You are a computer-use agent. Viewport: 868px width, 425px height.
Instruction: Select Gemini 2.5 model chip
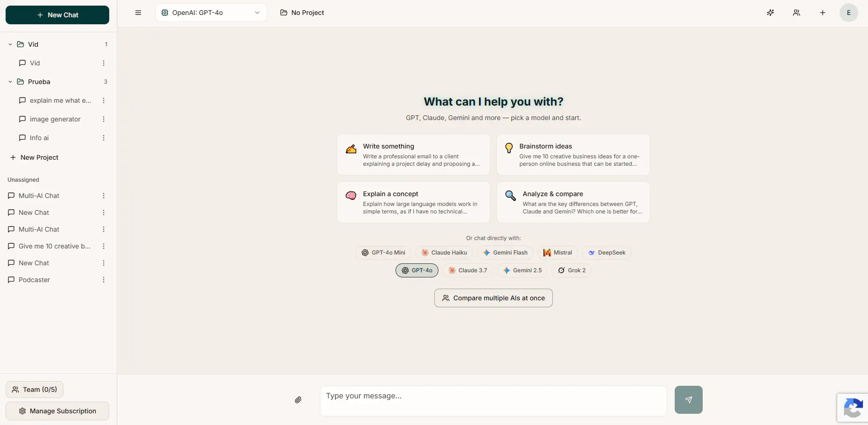point(522,270)
